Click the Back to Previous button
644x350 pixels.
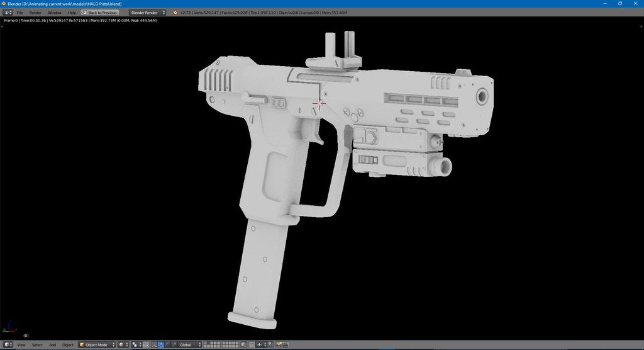tap(100, 13)
